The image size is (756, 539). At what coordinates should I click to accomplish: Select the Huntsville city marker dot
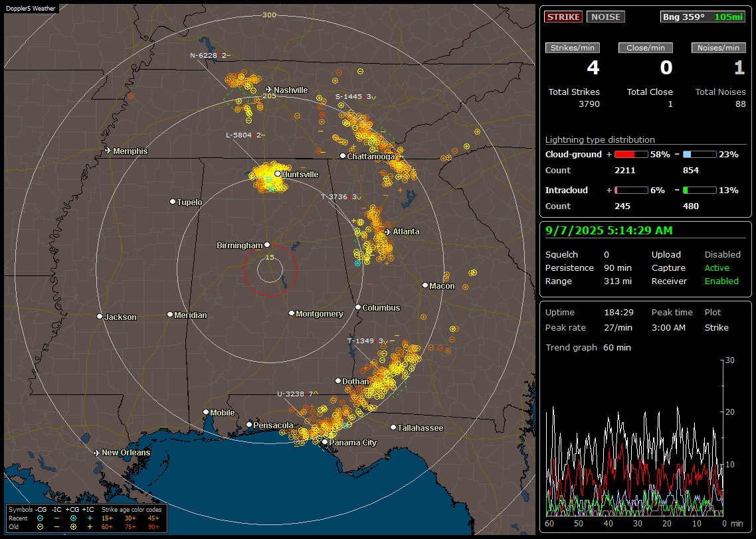click(278, 174)
